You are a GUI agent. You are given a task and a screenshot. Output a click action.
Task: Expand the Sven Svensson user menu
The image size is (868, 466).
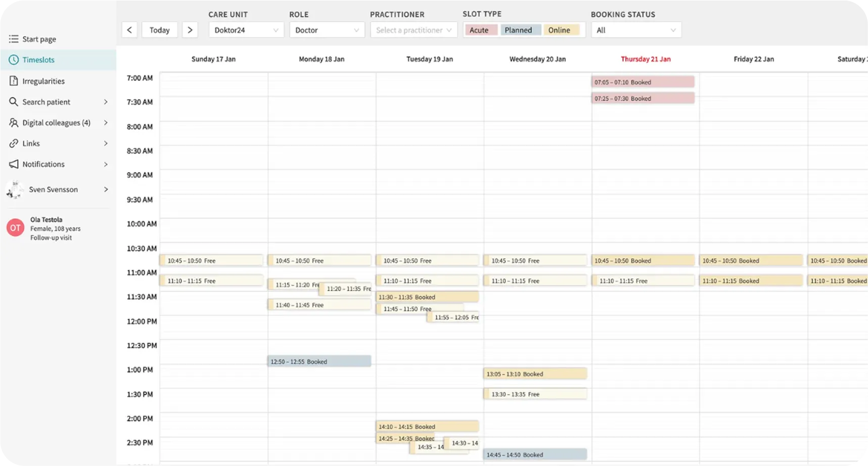[106, 190]
